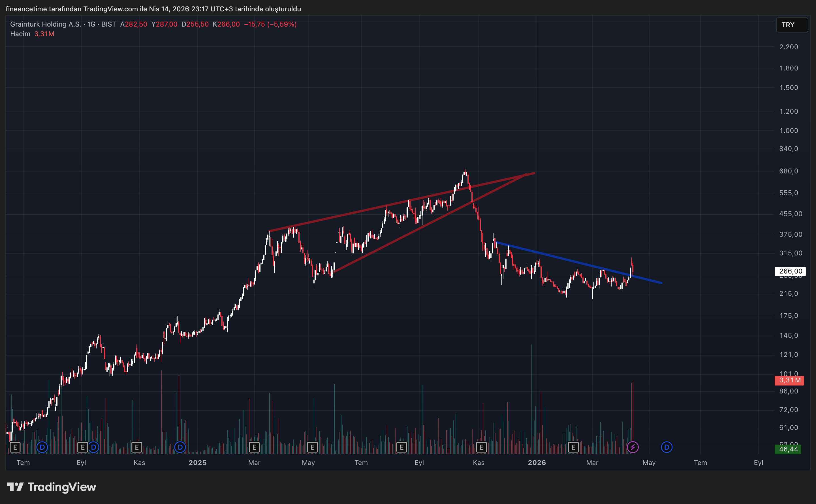Click the purple lightning event marker
Image resolution: width=816 pixels, height=504 pixels.
[x=633, y=447]
